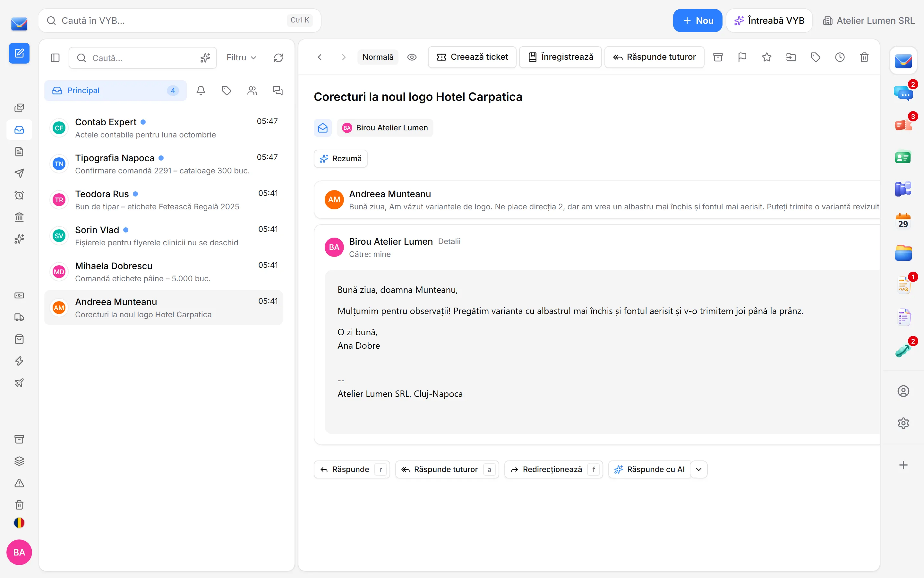Click Rezumă summary button
The width and height of the screenshot is (924, 578).
341,159
